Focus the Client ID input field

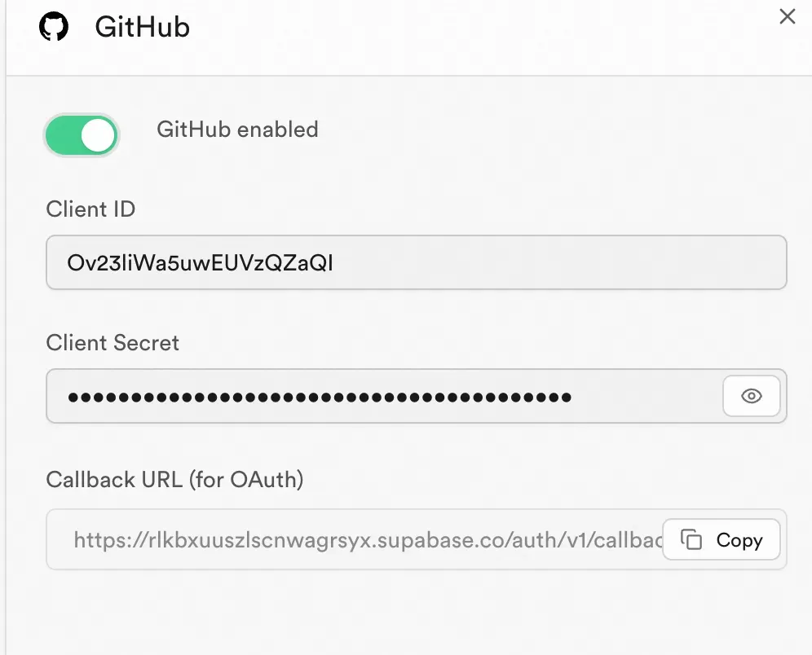click(x=417, y=262)
